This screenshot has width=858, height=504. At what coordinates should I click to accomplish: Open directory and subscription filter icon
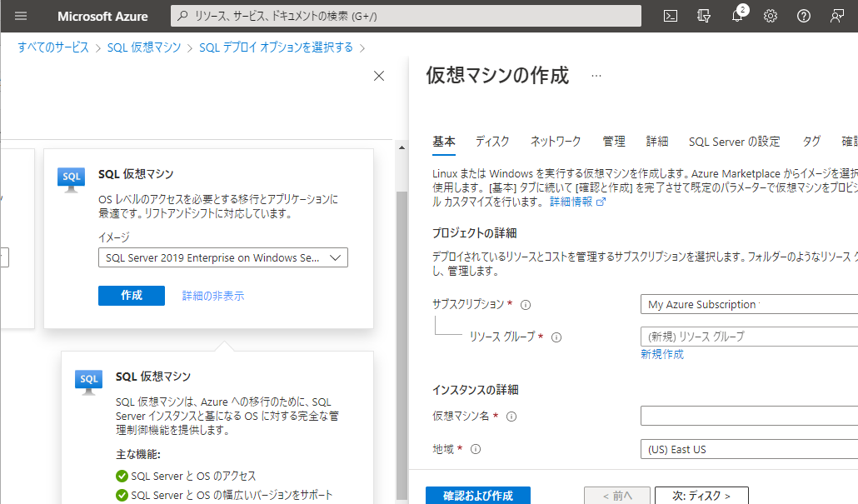[x=704, y=16]
